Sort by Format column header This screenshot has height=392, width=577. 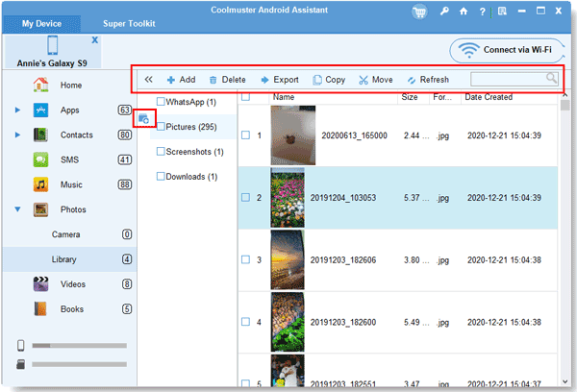(x=442, y=97)
